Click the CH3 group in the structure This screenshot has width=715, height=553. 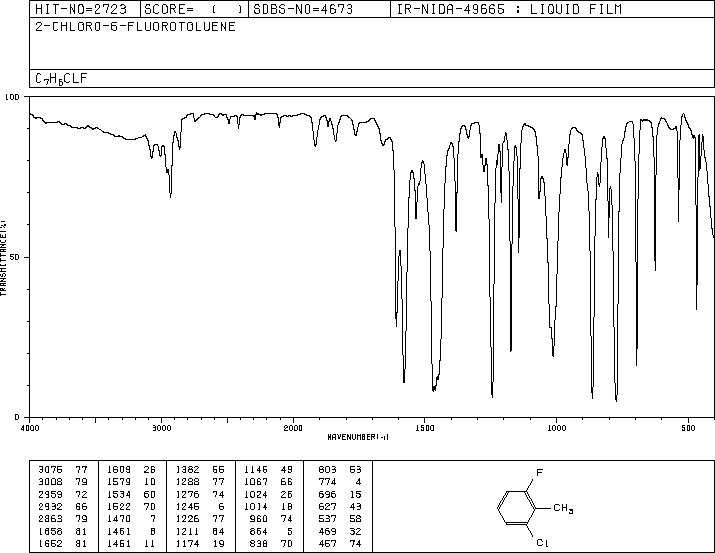561,511
